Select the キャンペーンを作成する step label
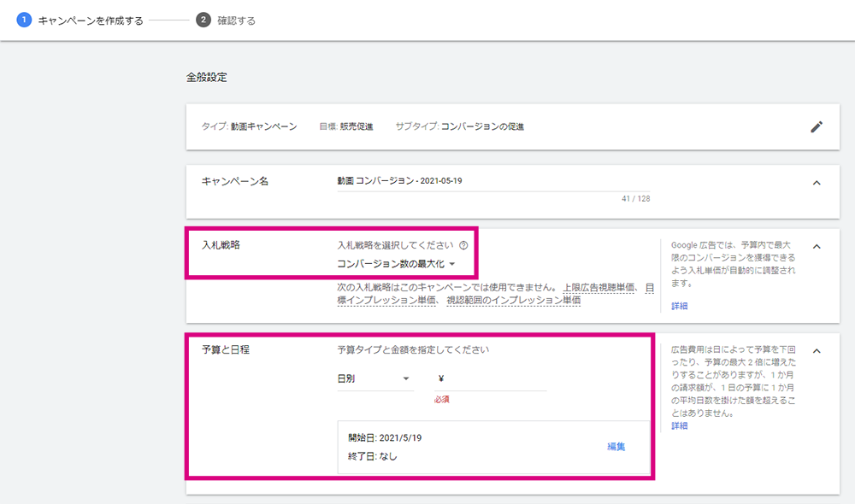Viewport: 855px width, 504px height. coord(91,21)
